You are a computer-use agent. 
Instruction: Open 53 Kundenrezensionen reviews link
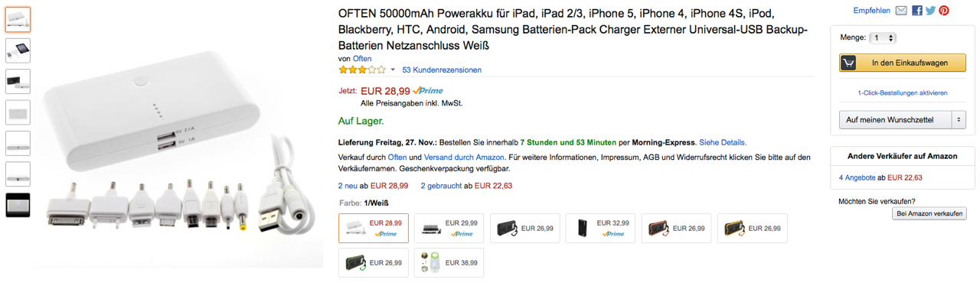tap(442, 70)
